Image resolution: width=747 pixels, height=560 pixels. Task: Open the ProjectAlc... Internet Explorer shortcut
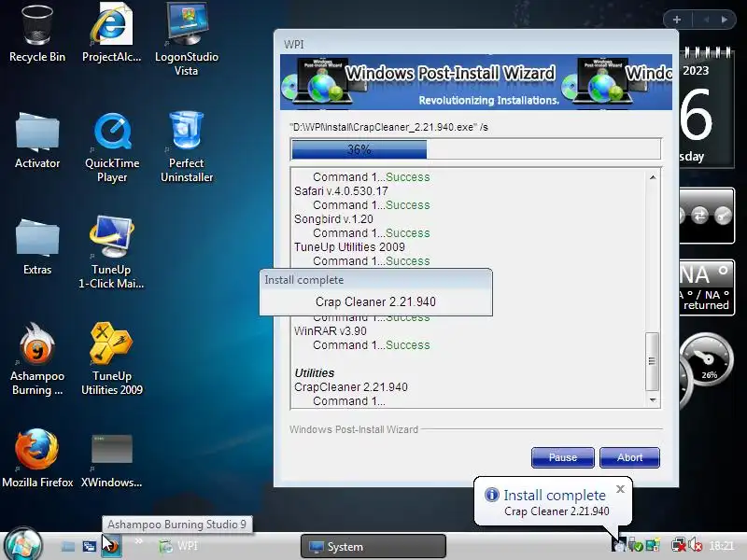pyautogui.click(x=111, y=34)
